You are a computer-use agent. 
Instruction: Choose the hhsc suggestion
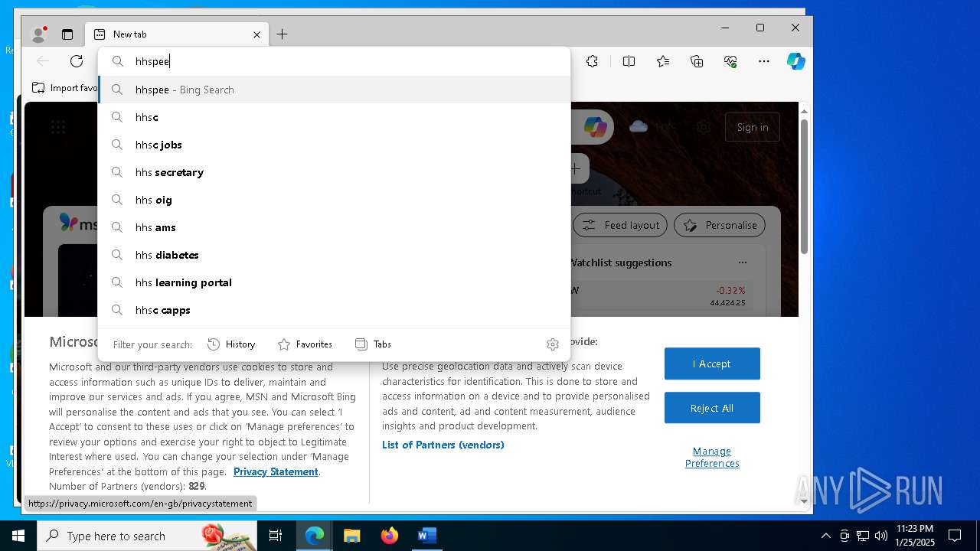tap(335, 117)
